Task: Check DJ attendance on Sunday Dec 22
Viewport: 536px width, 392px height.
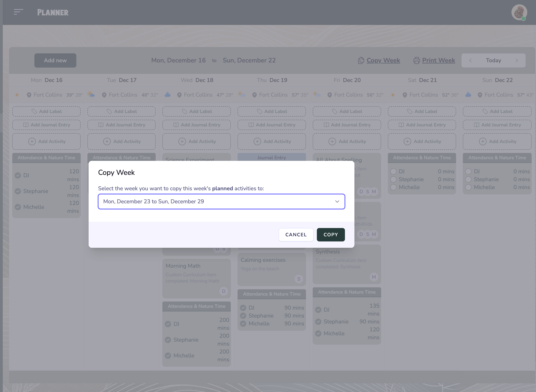Action: coord(468,171)
